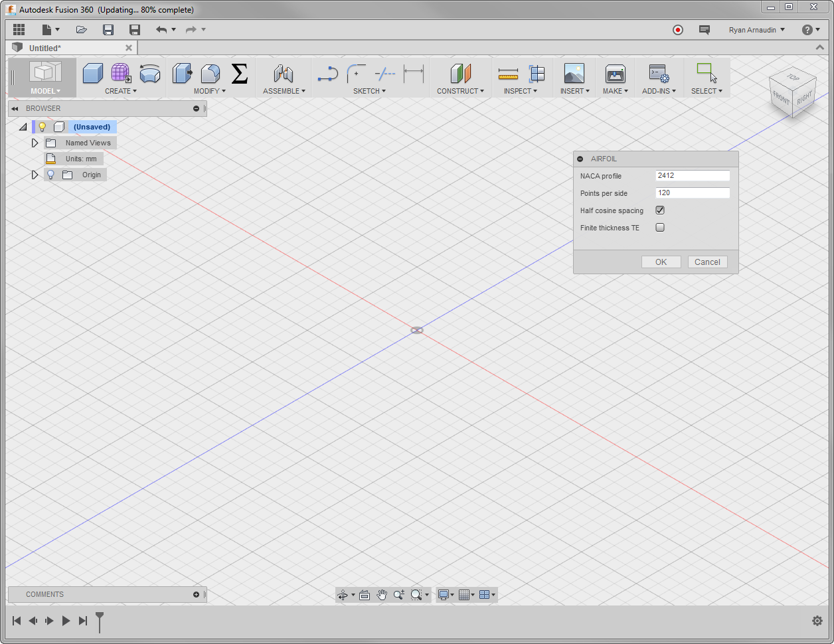Select the Sketch Spline tool icon
The width and height of the screenshot is (834, 644).
click(327, 73)
